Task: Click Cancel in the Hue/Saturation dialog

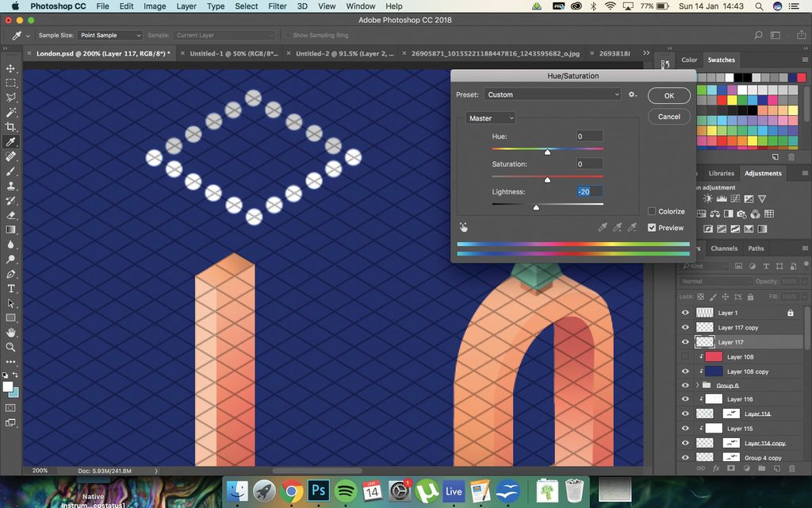Action: [x=668, y=116]
